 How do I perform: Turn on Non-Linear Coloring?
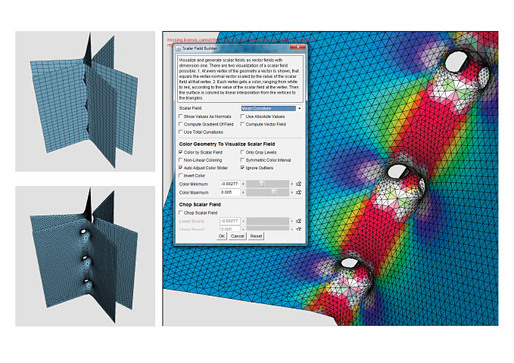[x=181, y=160]
